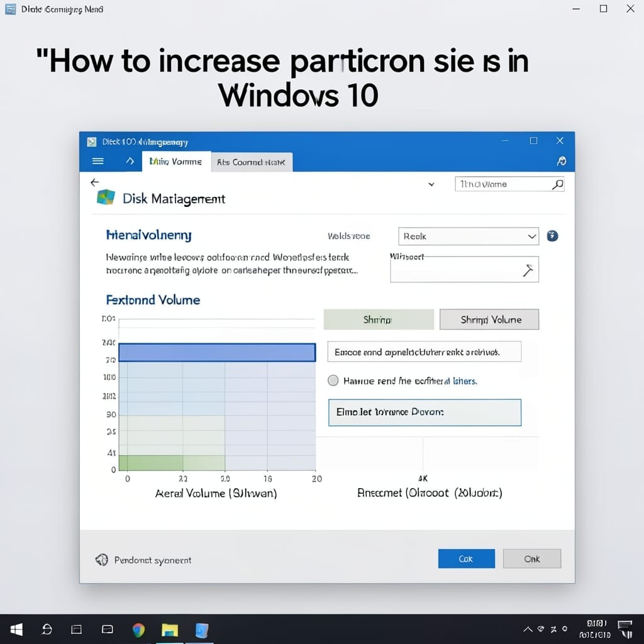Viewport: 644px width, 644px height.
Task: Click the 'Wirisoorf' input box
Action: 464,269
